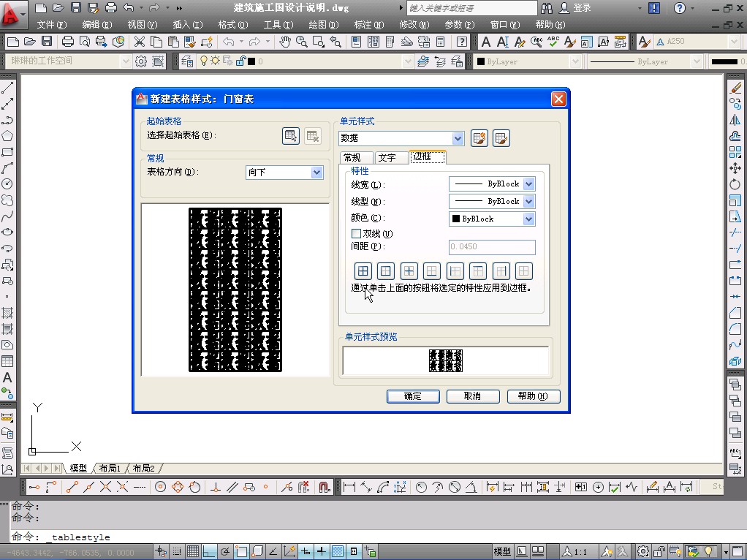This screenshot has height=560, width=747.
Task: Click the 布局1 layout tab
Action: coord(110,469)
